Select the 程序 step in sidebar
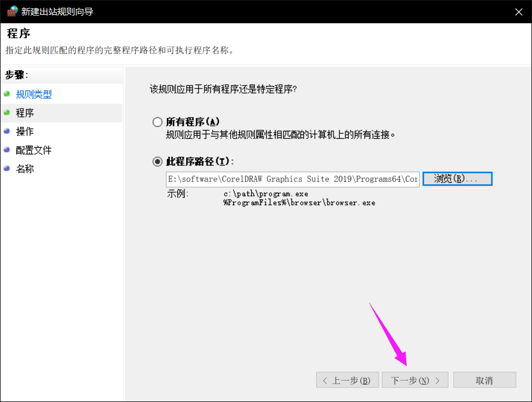 25,113
